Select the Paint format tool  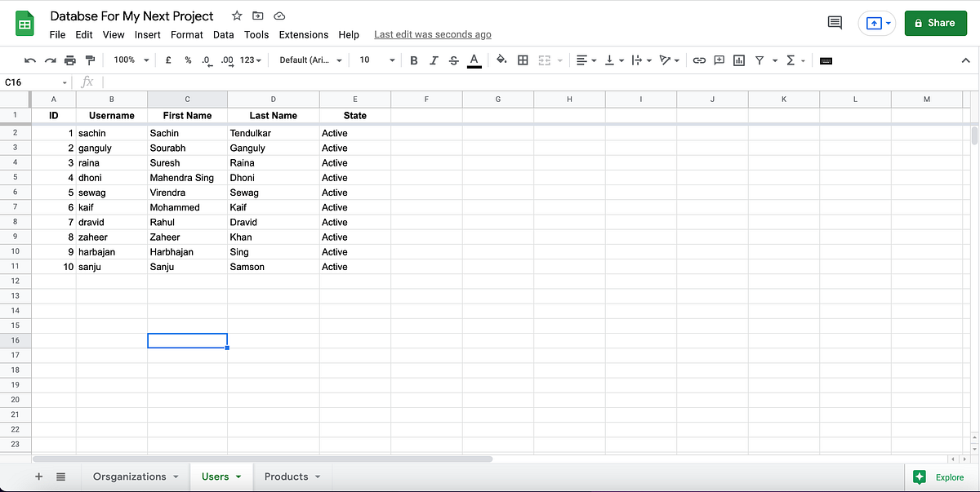[91, 60]
